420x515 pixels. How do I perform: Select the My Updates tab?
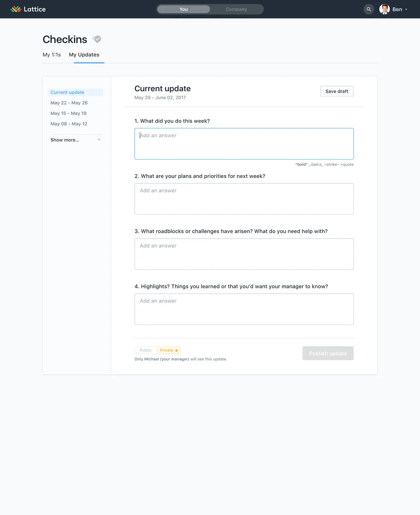pyautogui.click(x=84, y=55)
